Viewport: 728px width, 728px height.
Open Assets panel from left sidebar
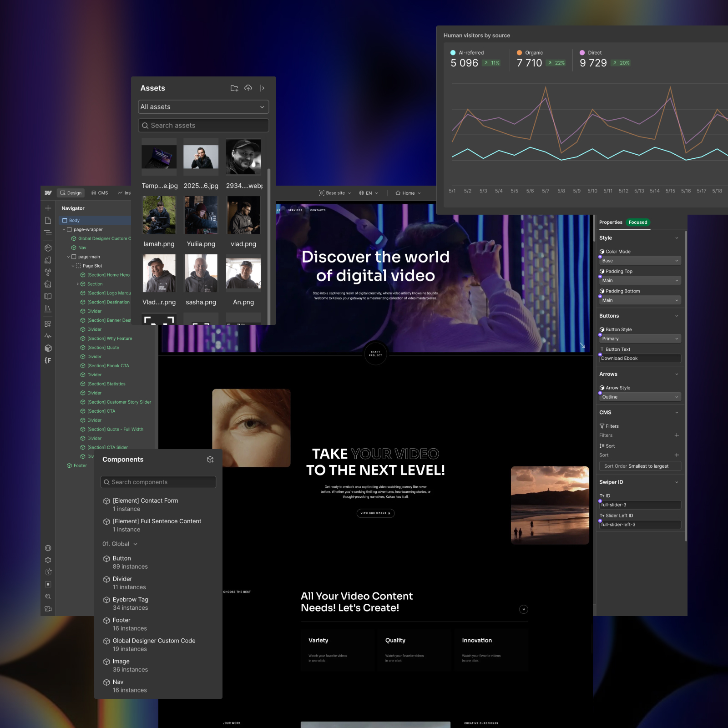pos(48,284)
